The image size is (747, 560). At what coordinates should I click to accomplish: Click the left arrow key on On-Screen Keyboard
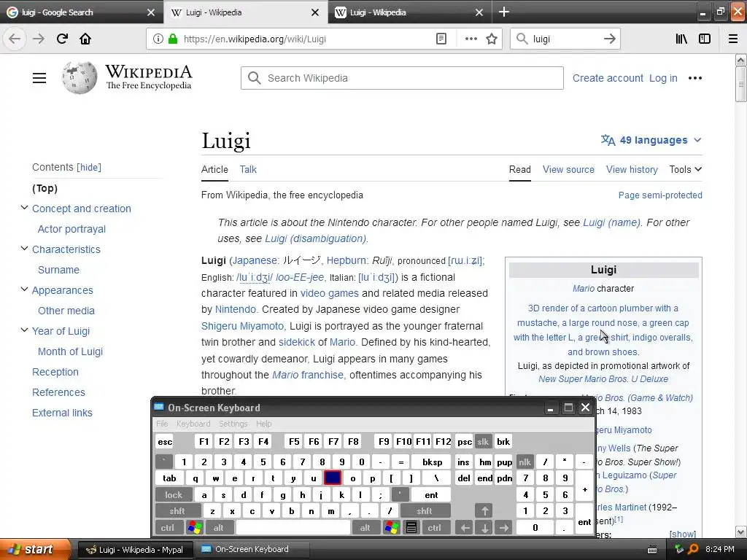point(465,528)
